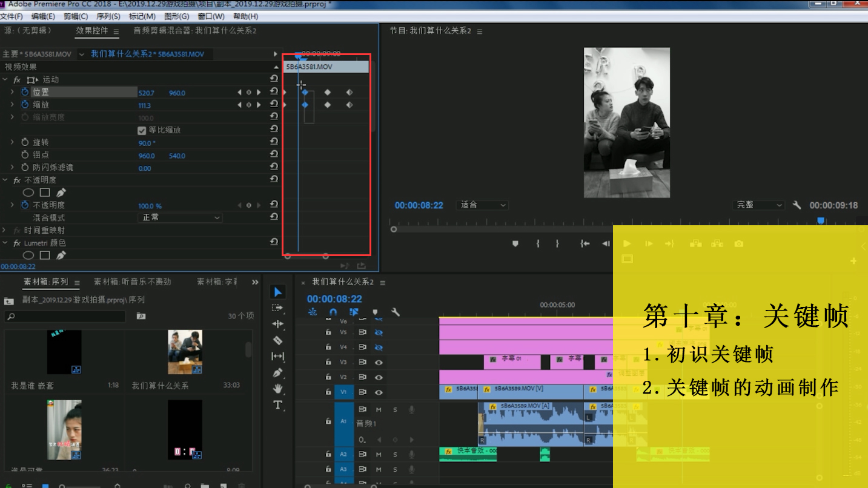This screenshot has width=868, height=488.
Task: Reset the 位置 Position parameter
Action: tap(274, 92)
